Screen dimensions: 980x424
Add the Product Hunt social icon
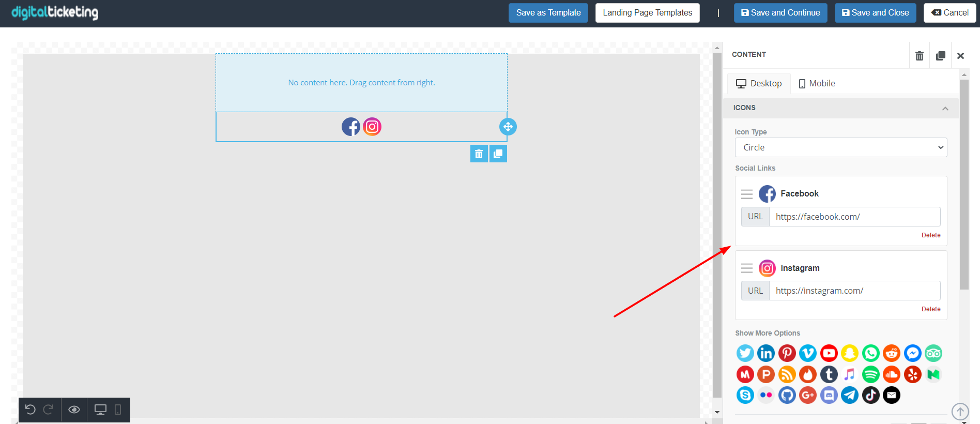tap(766, 374)
